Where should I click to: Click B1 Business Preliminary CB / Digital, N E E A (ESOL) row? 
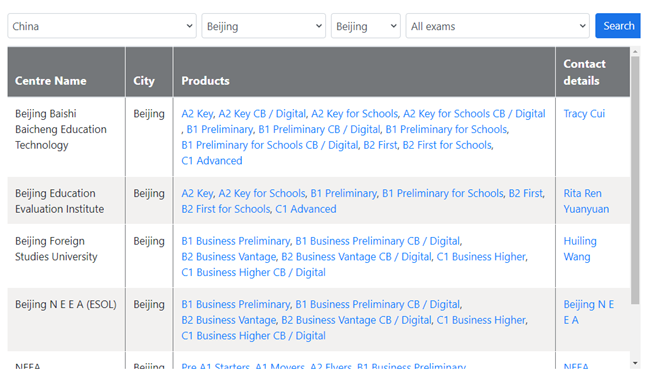[x=378, y=304]
